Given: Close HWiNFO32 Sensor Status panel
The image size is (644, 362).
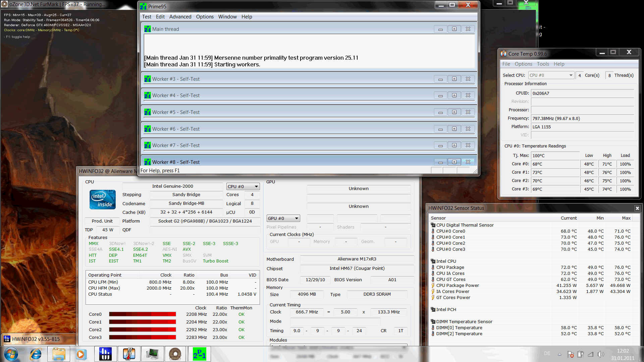Looking at the screenshot, I should [637, 208].
